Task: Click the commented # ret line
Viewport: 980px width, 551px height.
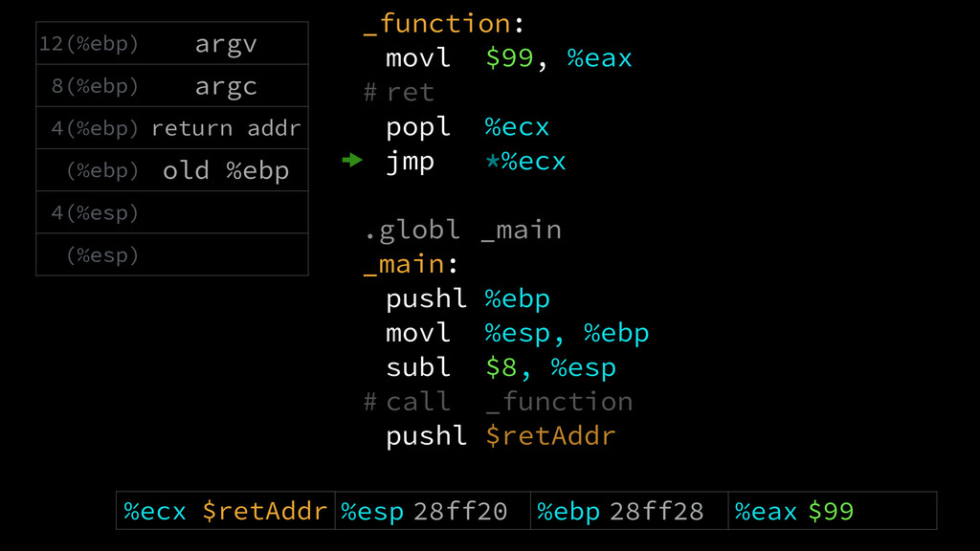Action: pos(399,93)
